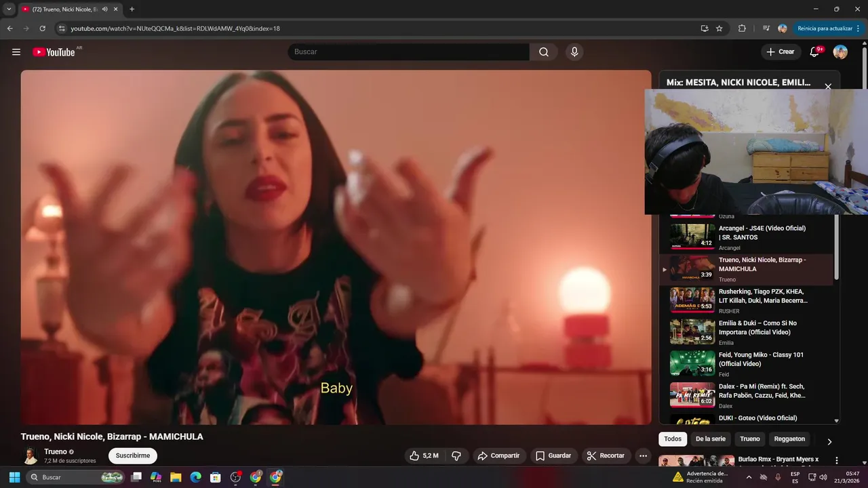Image resolution: width=868 pixels, height=488 pixels.
Task: Open File Explorer from taskbar
Action: pyautogui.click(x=176, y=477)
